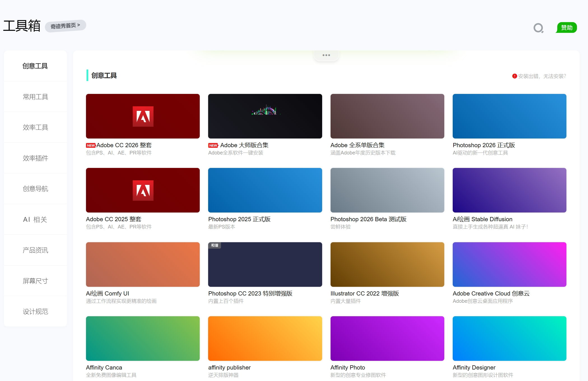Click the Adobe CC 2025 整套 title
The height and width of the screenshot is (381, 588).
coord(114,219)
